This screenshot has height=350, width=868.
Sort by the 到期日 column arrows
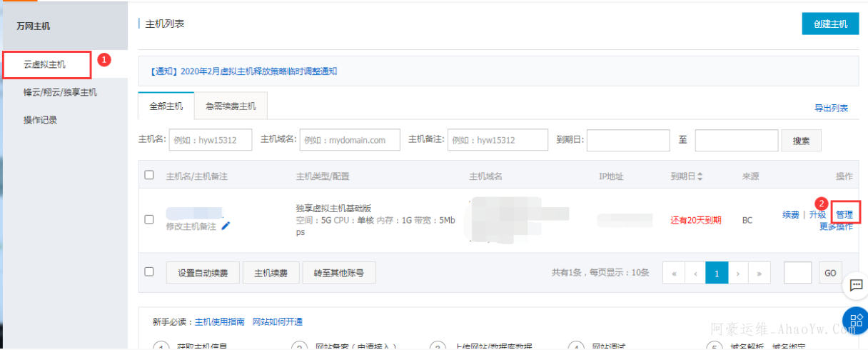point(700,176)
